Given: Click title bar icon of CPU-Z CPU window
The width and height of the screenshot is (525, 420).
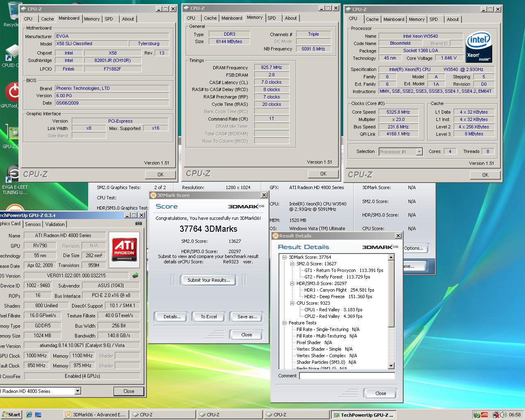Looking at the screenshot, I should click(x=348, y=9).
